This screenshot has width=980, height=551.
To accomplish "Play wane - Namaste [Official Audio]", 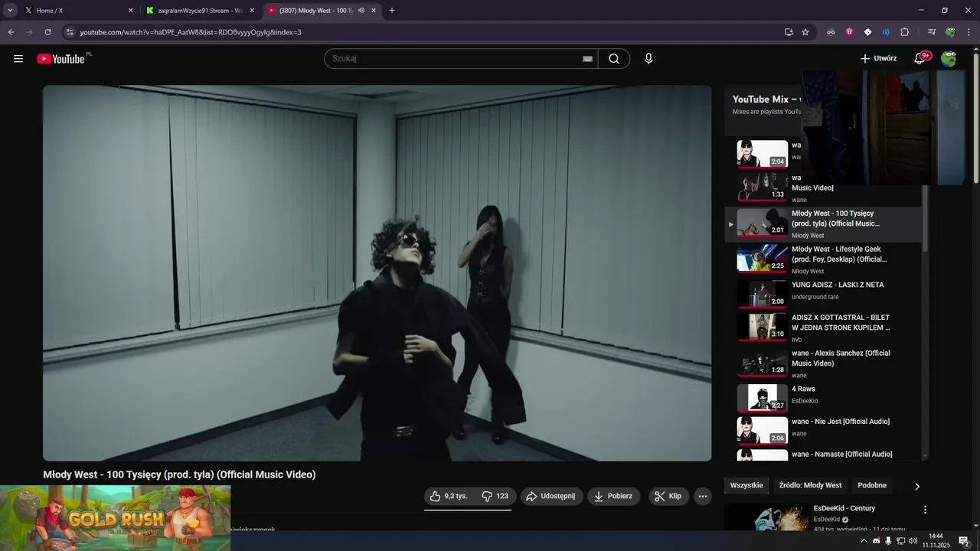I will [x=824, y=455].
